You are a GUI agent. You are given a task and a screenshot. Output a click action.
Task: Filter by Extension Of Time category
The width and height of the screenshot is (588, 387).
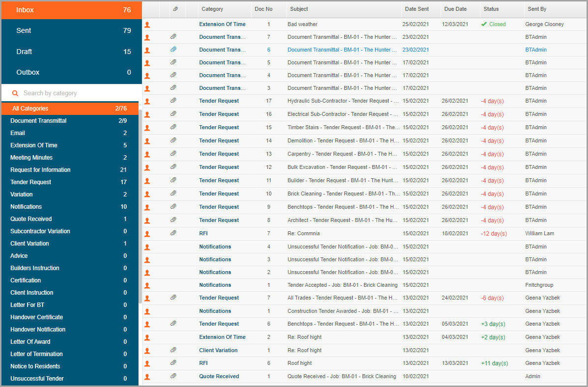(70, 145)
